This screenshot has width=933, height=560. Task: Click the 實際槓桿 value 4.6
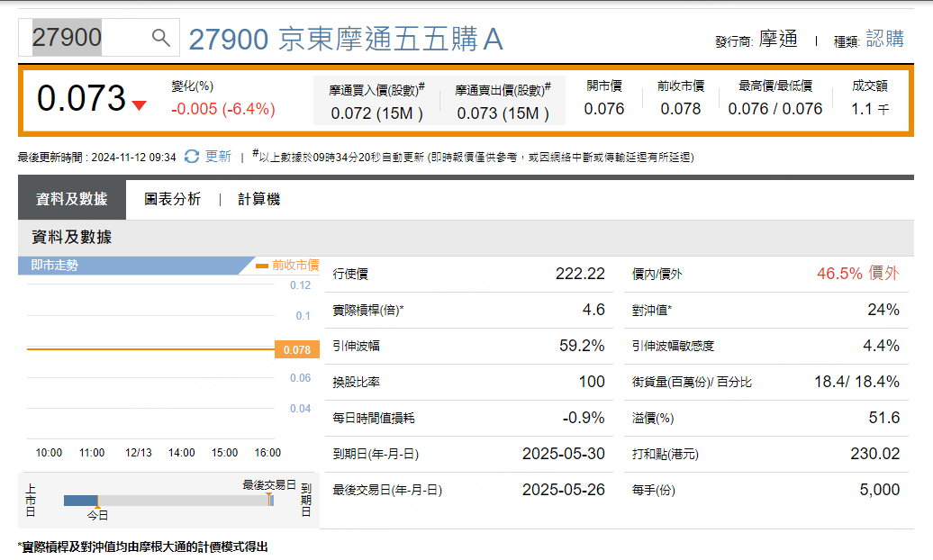point(593,310)
